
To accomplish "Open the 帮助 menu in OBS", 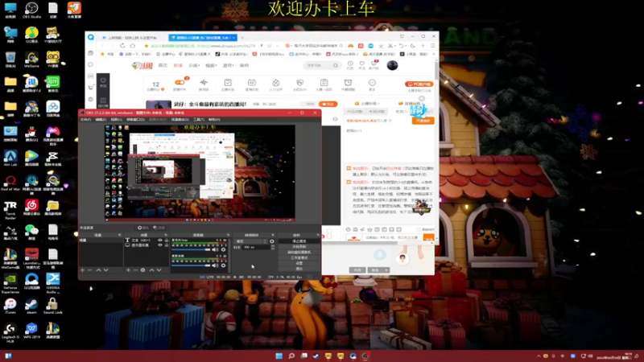I will point(214,119).
